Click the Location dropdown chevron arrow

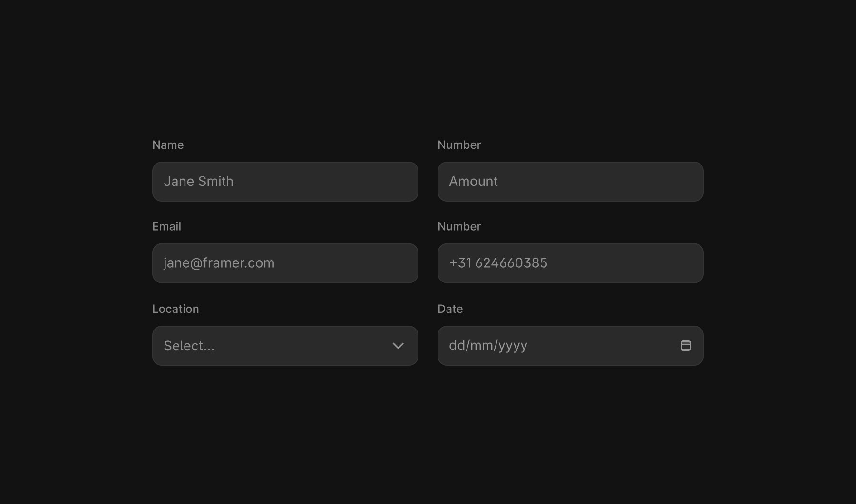click(398, 346)
